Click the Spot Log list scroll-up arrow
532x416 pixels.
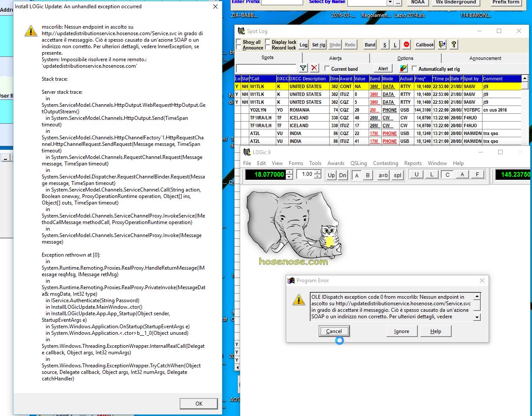pyautogui.click(x=525, y=79)
